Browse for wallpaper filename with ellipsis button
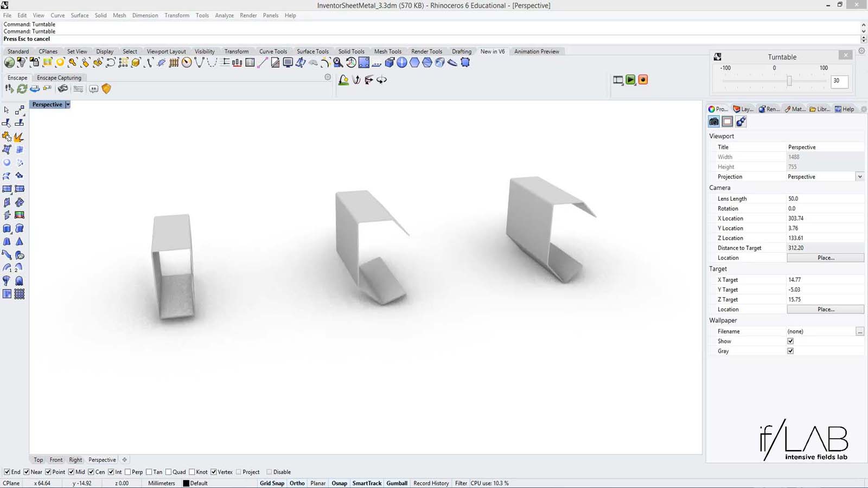Image resolution: width=868 pixels, height=488 pixels. 860,331
